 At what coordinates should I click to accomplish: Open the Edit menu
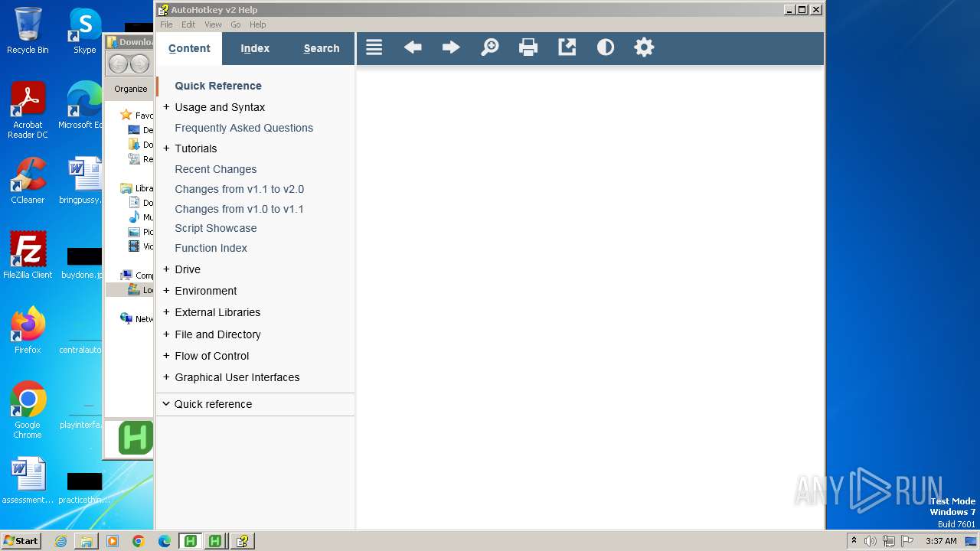point(188,24)
